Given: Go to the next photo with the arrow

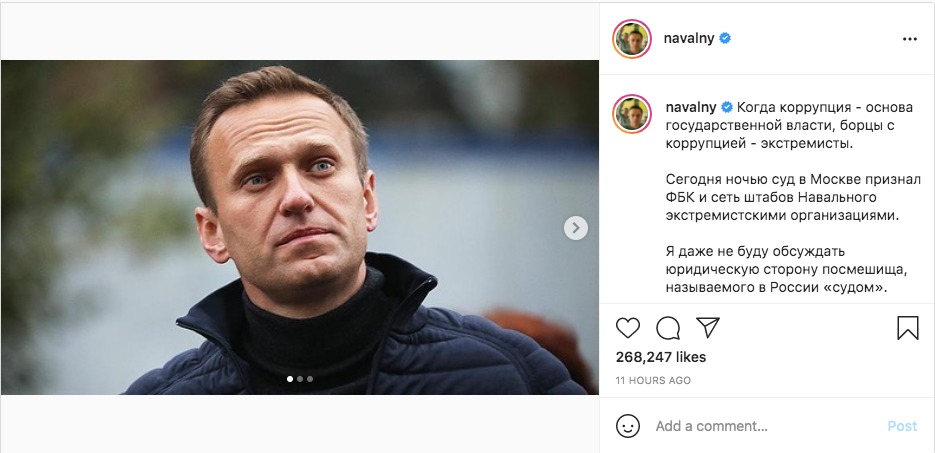Looking at the screenshot, I should click(x=575, y=228).
